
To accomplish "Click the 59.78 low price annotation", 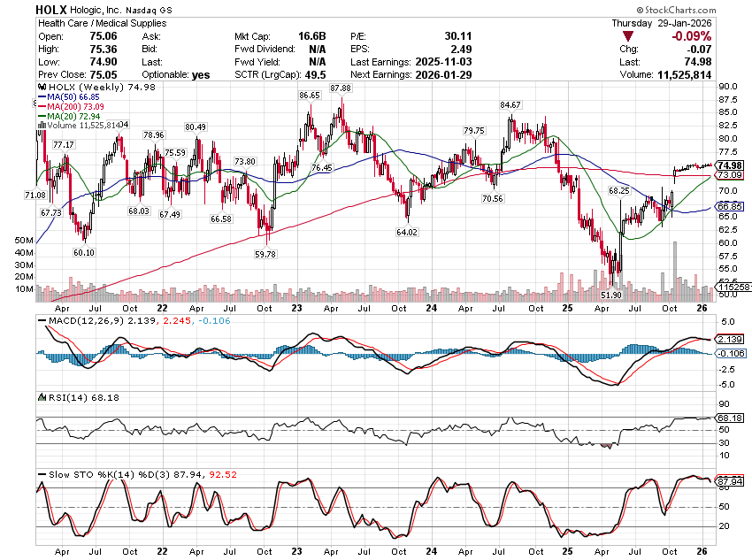I will 265,254.
